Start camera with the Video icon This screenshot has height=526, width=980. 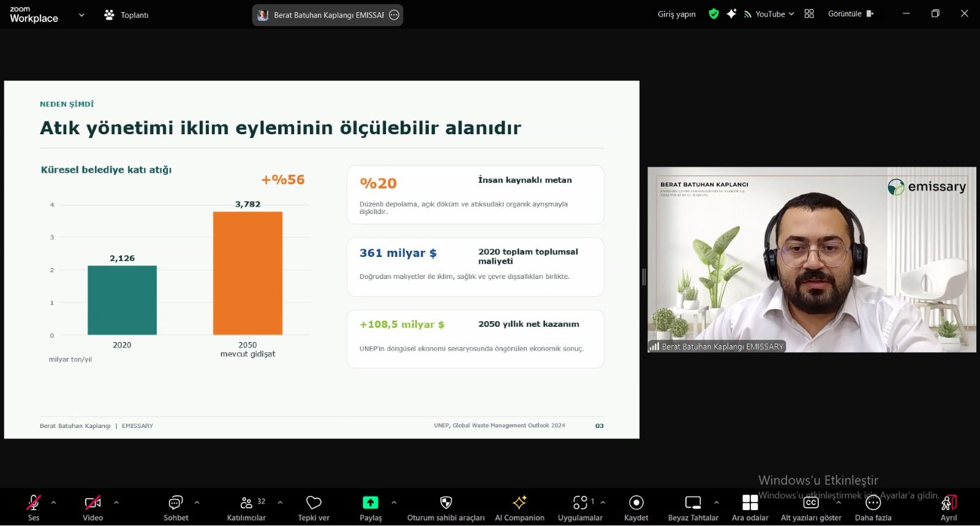point(92,503)
